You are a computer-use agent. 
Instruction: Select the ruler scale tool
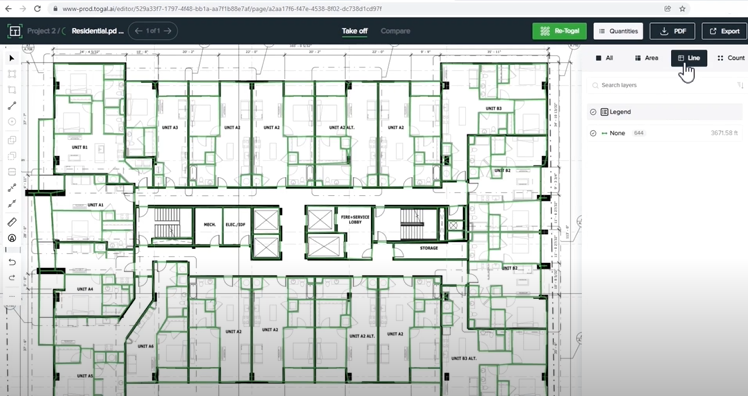12,222
